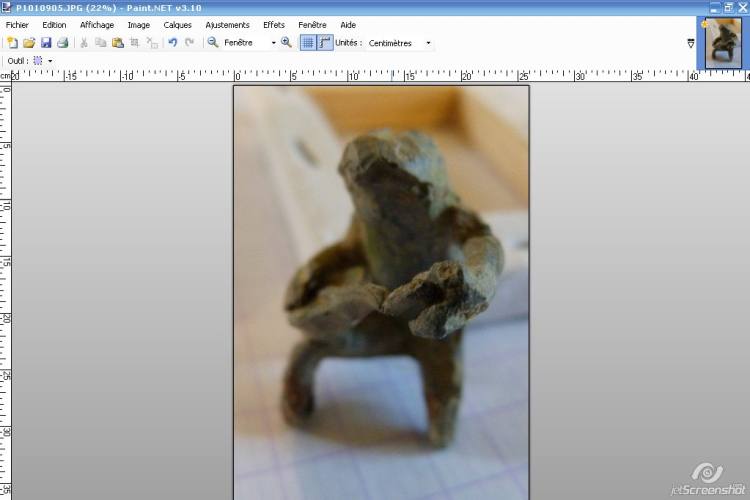Expand the Outil tool chooser dropdown
The image size is (750, 500).
[50, 61]
